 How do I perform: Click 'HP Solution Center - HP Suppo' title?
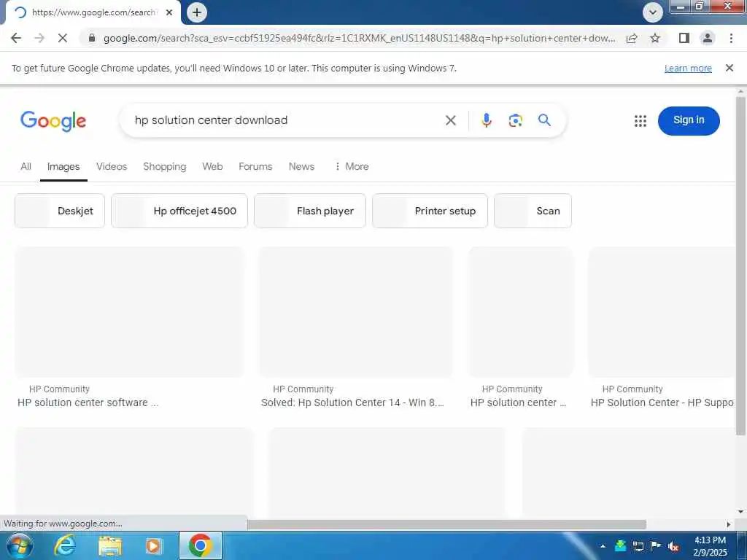click(662, 402)
